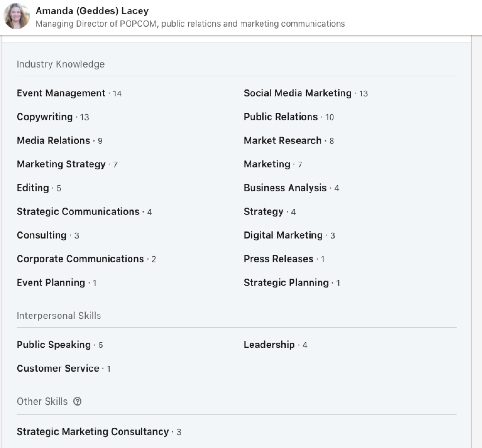This screenshot has height=448, width=482.
Task: Open the Strategic Planning skill
Action: pos(286,283)
